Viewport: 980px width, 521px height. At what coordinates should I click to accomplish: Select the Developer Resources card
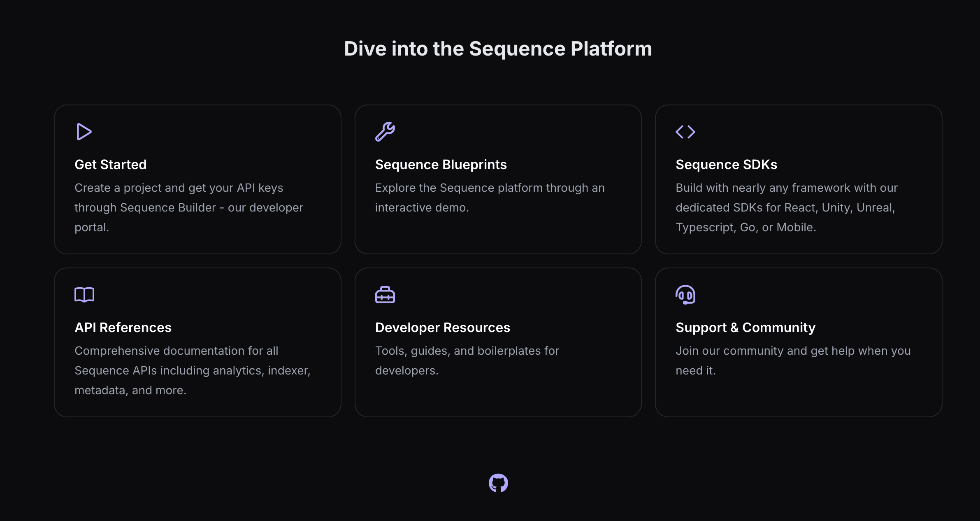498,342
